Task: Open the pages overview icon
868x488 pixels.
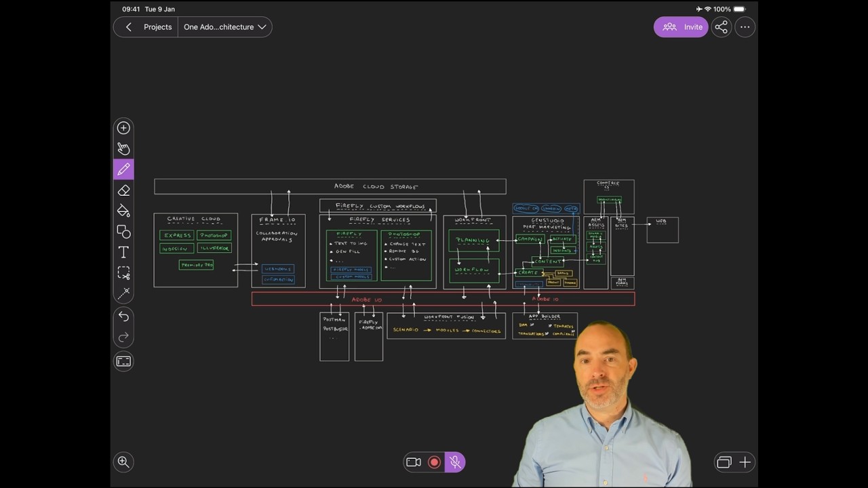Action: click(724, 462)
